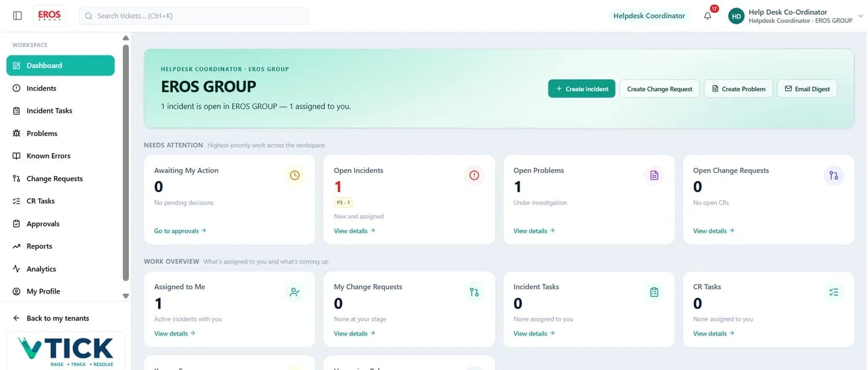Click the 'Under investigation' text

[540, 203]
